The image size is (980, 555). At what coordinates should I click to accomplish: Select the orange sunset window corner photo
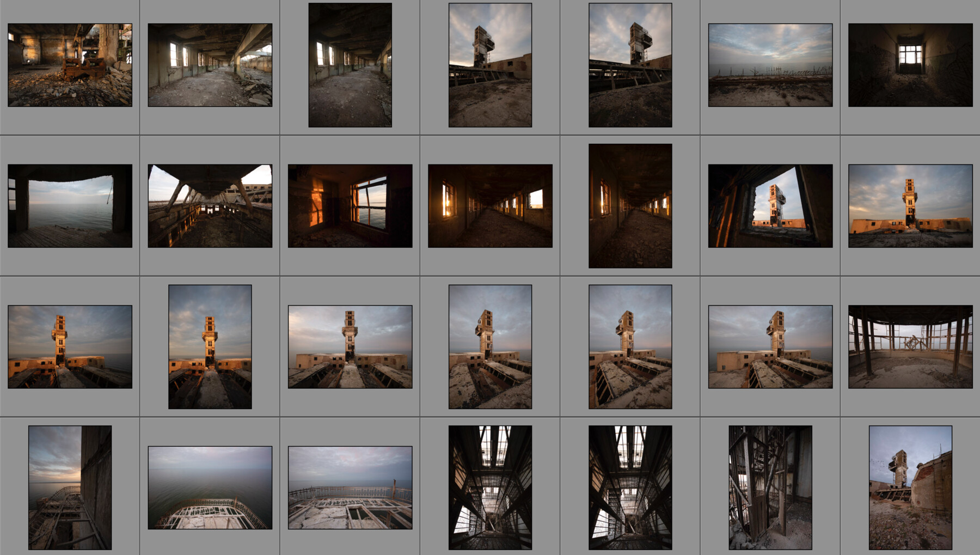350,205
